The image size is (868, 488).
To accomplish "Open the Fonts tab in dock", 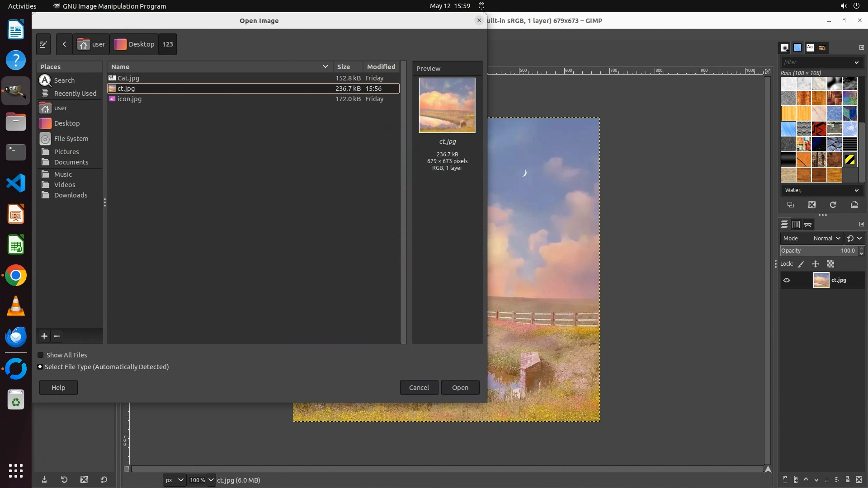I will (810, 47).
